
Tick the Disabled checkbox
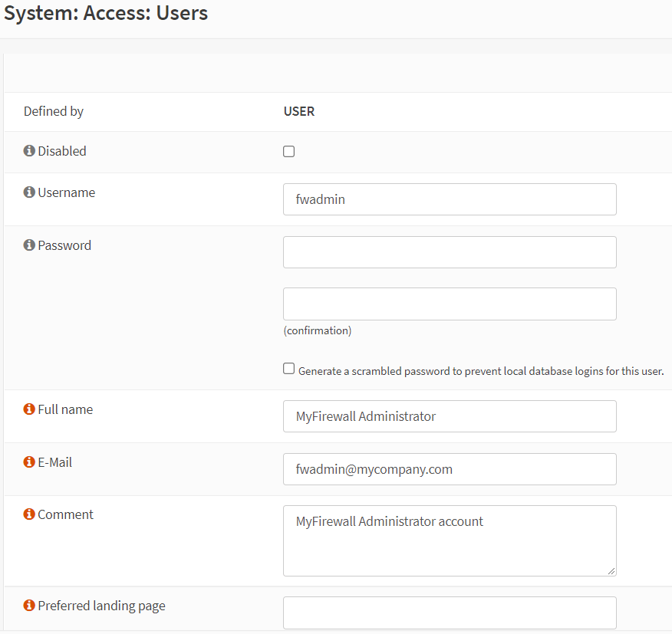click(x=288, y=152)
